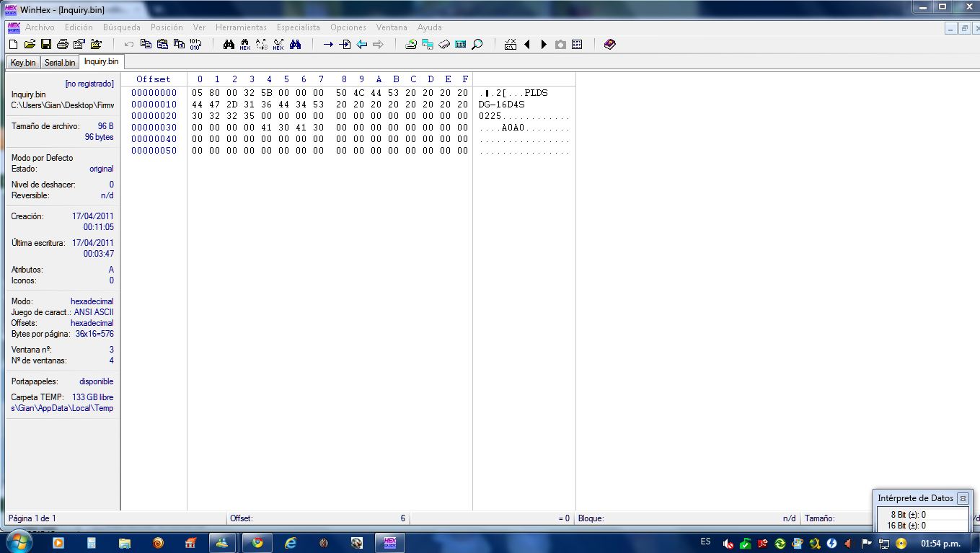The height and width of the screenshot is (553, 980).
Task: Click the right-arrow Go To Offset icon
Action: click(x=328, y=45)
